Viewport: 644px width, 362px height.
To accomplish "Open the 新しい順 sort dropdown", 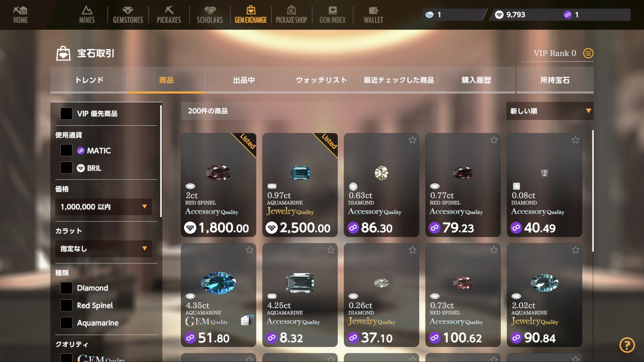I will tap(550, 111).
